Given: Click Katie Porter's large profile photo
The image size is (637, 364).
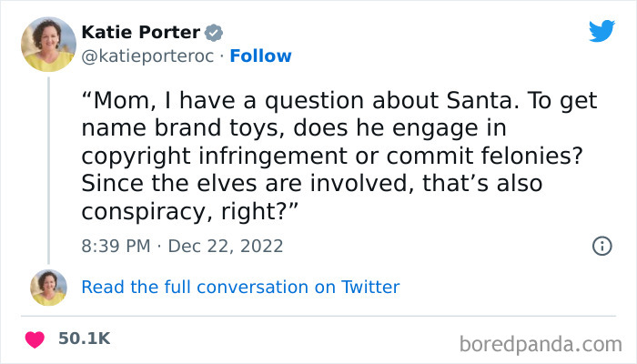Looking at the screenshot, I should (48, 45).
